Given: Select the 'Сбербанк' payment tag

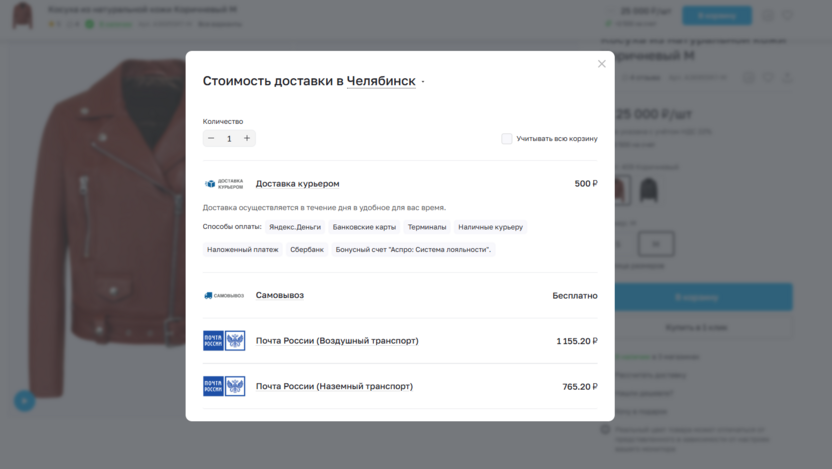Looking at the screenshot, I should pos(307,249).
